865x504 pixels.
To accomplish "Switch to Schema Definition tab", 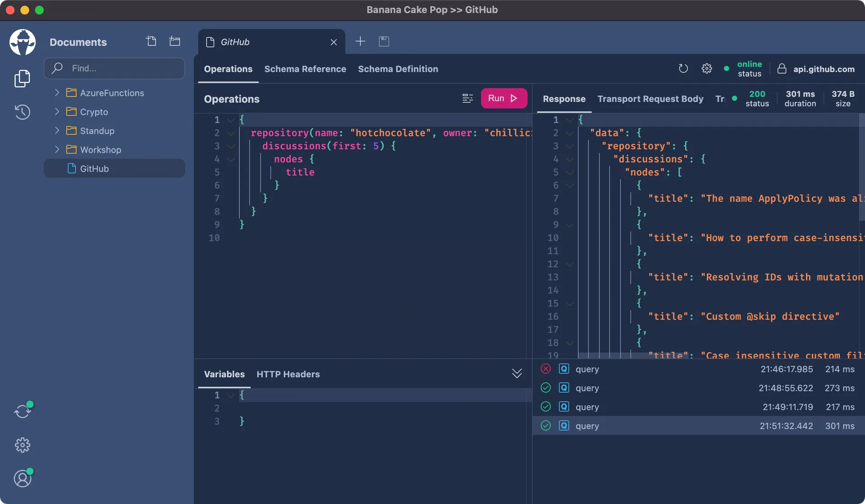I will [x=398, y=69].
